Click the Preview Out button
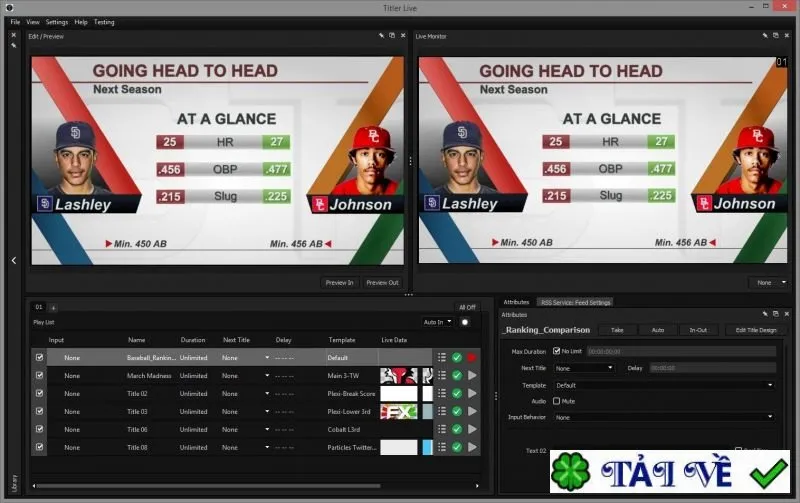 pyautogui.click(x=382, y=283)
